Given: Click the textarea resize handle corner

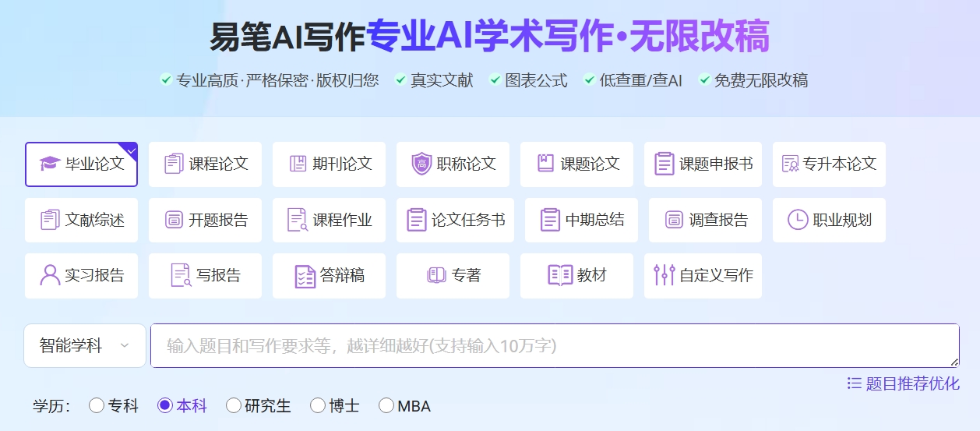Looking at the screenshot, I should (x=954, y=362).
